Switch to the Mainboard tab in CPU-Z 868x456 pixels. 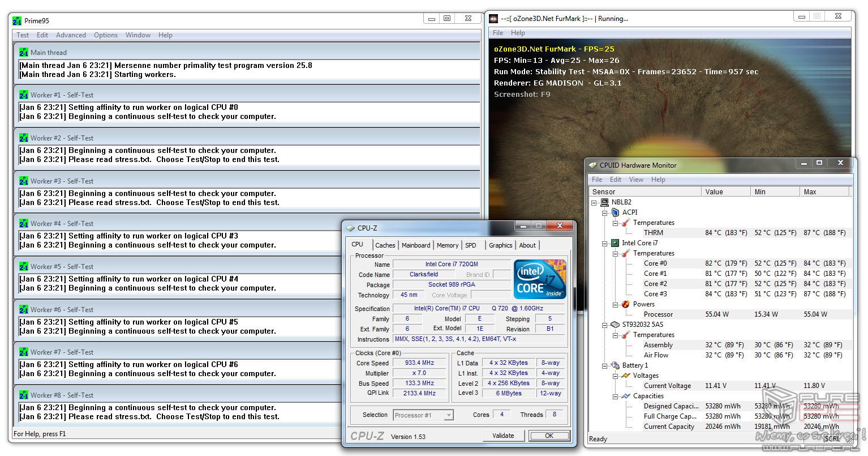click(x=416, y=245)
